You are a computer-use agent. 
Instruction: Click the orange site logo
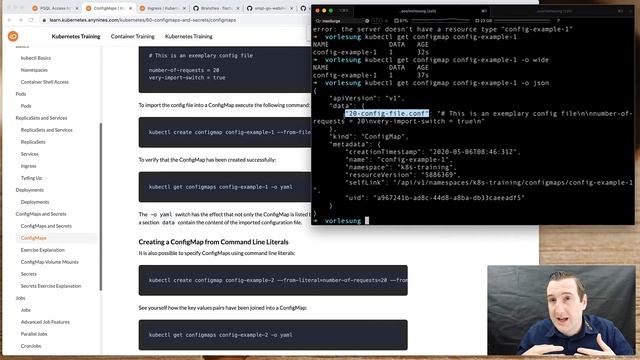pyautogui.click(x=13, y=36)
